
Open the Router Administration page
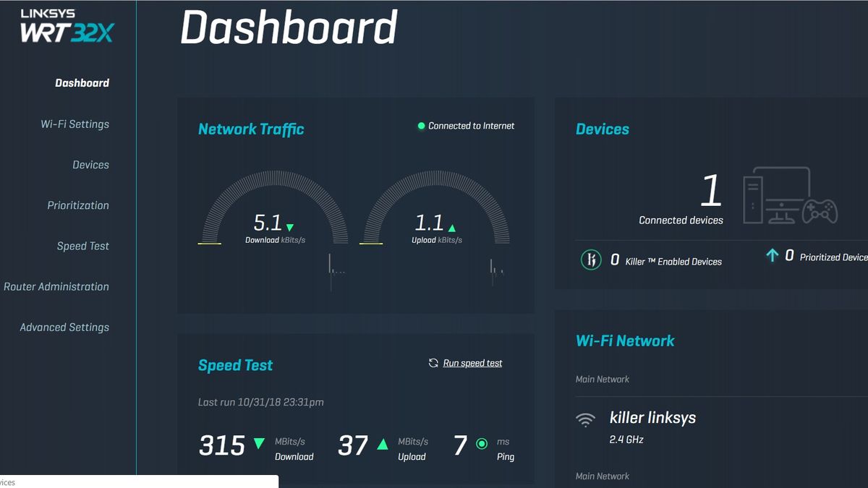pyautogui.click(x=58, y=286)
